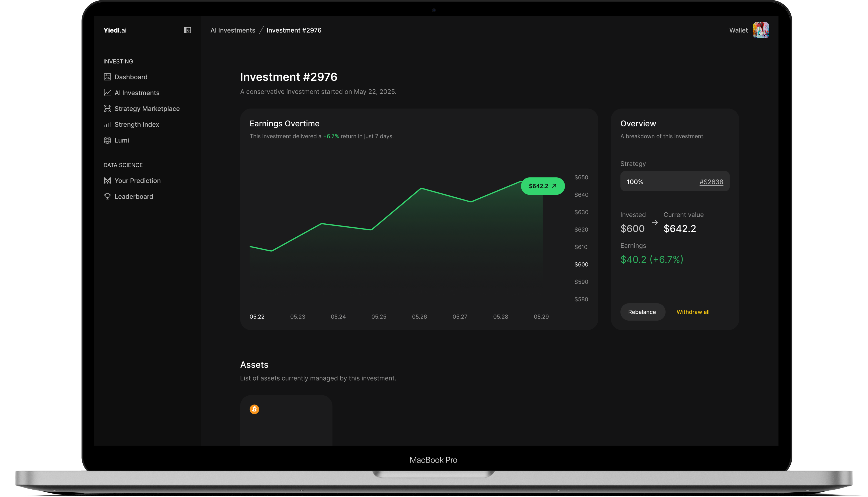
Task: Select the 05.26 date on chart axis
Action: (419, 317)
